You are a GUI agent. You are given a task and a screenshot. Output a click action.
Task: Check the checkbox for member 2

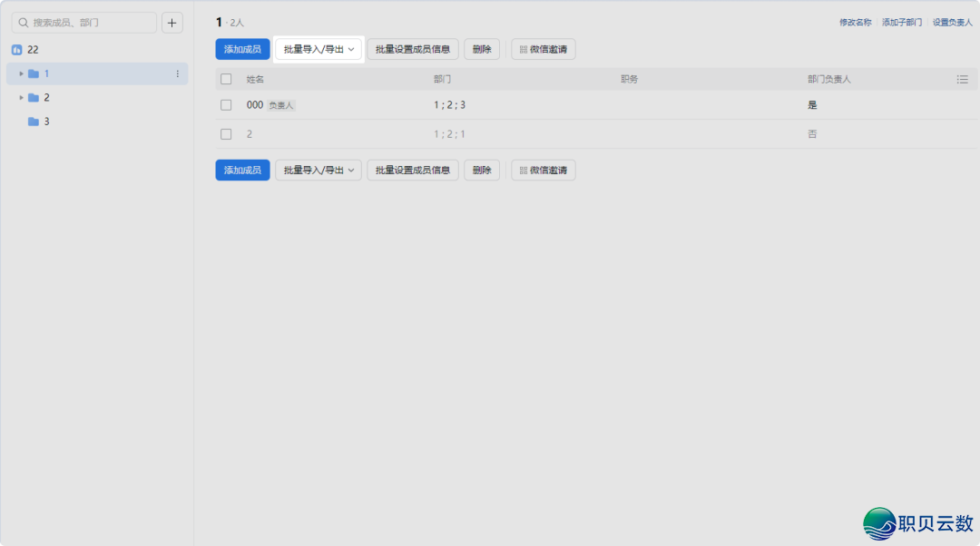click(226, 134)
